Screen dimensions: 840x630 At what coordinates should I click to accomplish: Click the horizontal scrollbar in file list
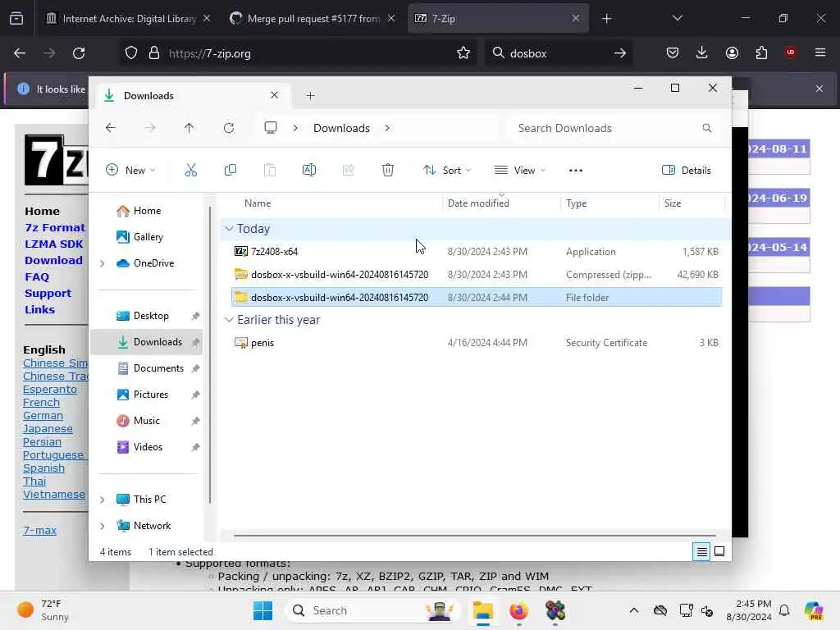(x=475, y=535)
